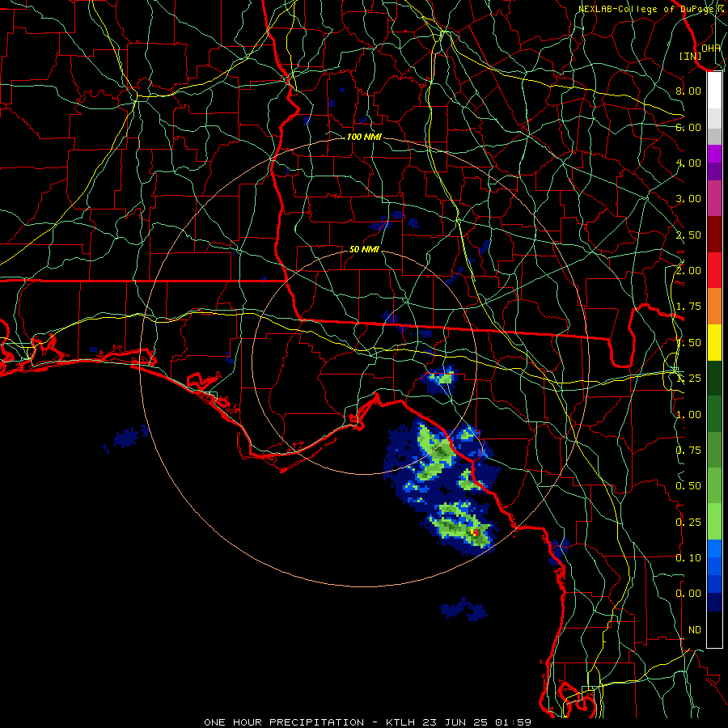The height and width of the screenshot is (728, 728).
Task: Click the 1.00 legend value
Action: 688,415
